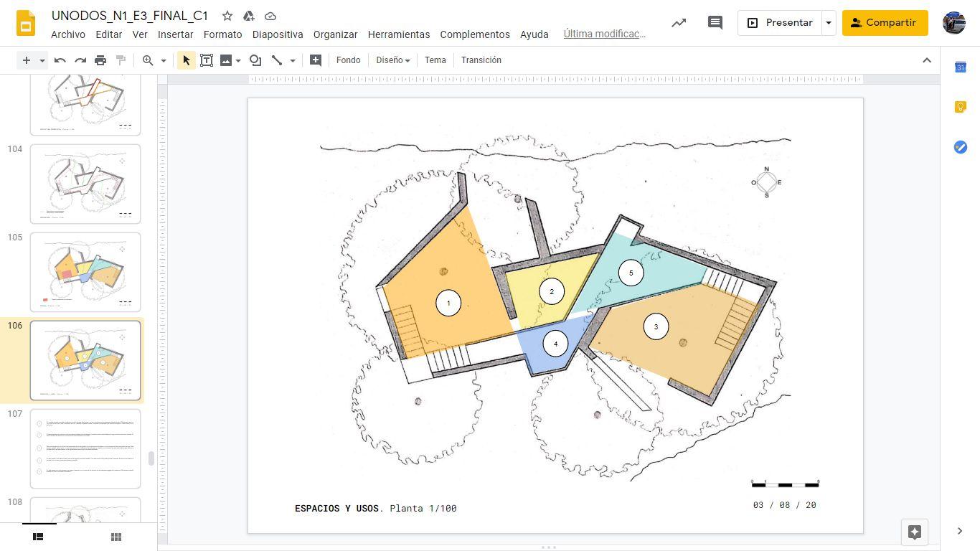This screenshot has width=980, height=551.
Task: Click the presentation title UNODOS_N1_E3_FINAL_C1
Action: 130,16
